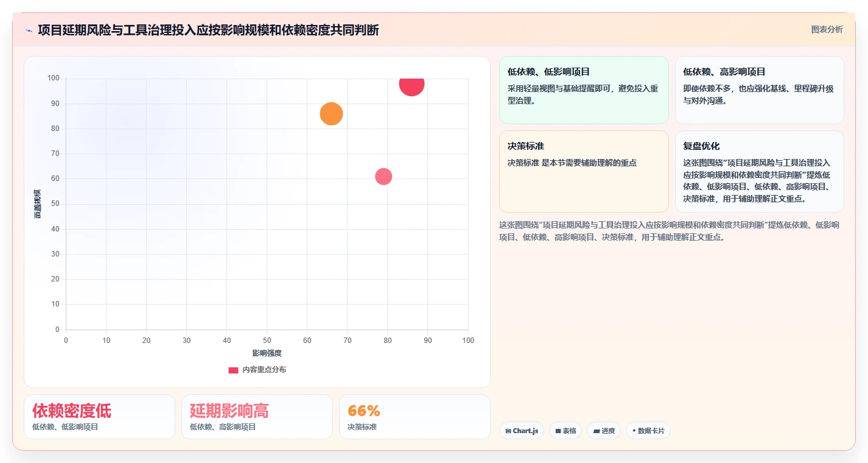Click the 数据卡片 tag
This screenshot has height=463, width=868.
[x=648, y=431]
